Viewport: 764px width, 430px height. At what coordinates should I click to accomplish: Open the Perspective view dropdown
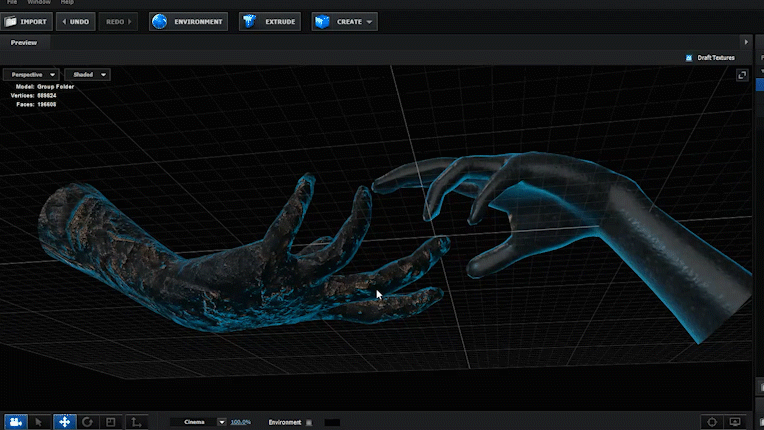[31, 74]
